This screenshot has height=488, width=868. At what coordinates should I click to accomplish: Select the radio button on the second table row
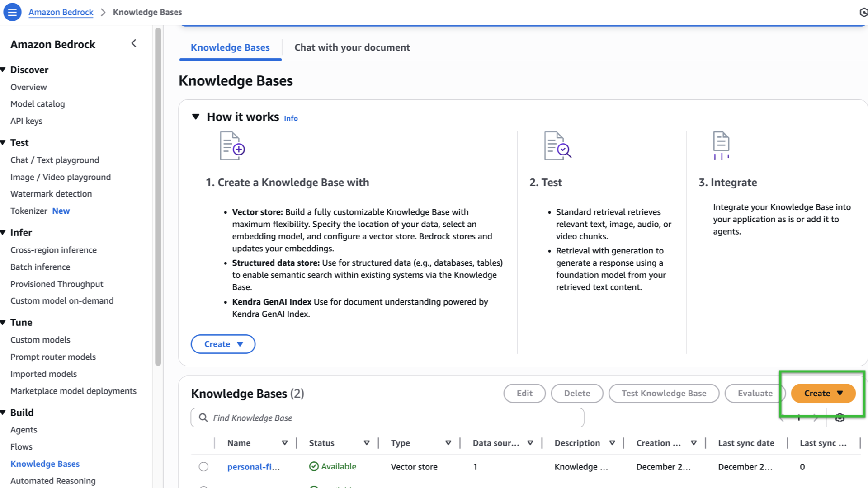(203, 487)
